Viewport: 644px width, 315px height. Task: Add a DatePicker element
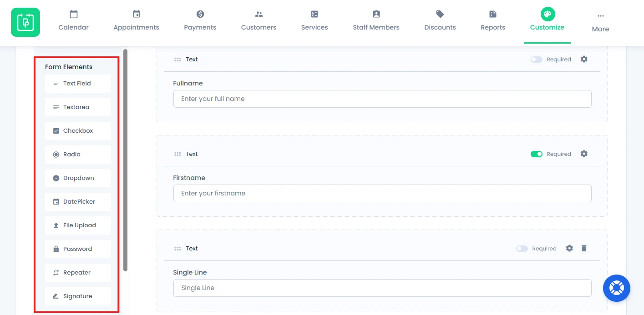78,202
